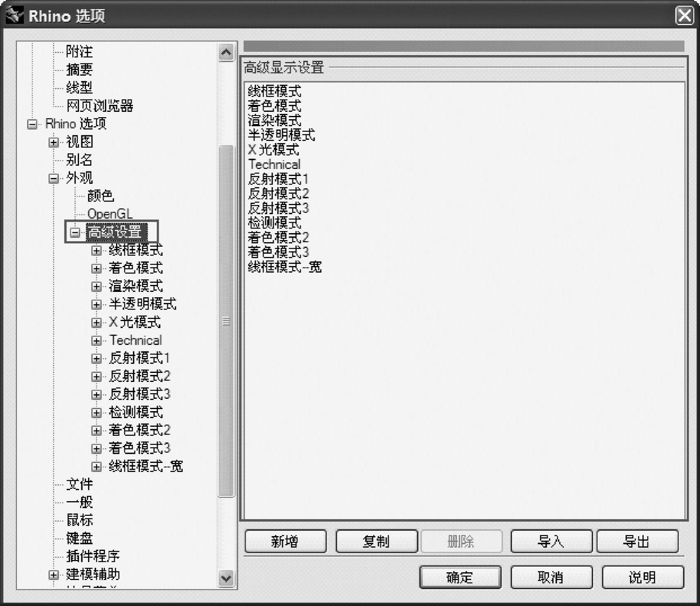The image size is (700, 606).
Task: Open help via 说明 button
Action: tap(643, 577)
